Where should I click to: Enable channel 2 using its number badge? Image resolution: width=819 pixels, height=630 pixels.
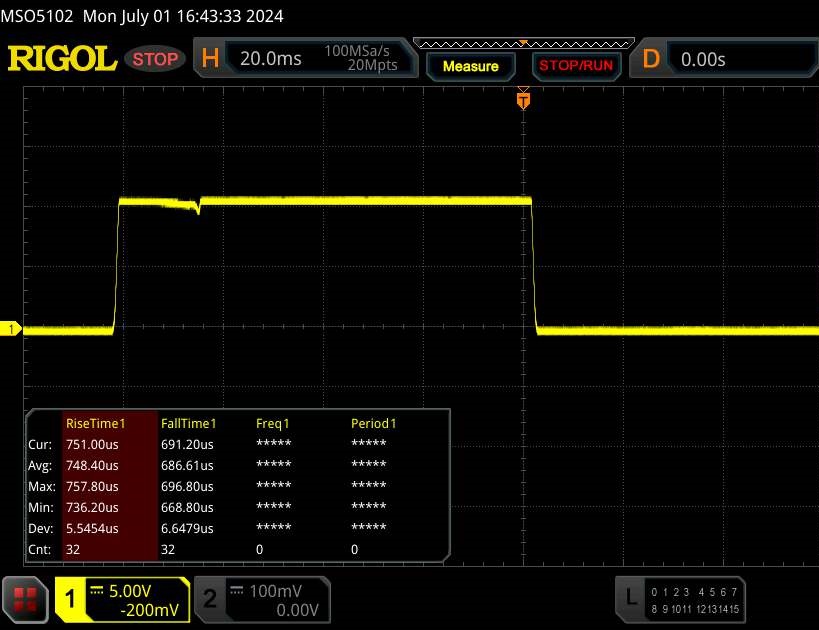click(x=210, y=599)
